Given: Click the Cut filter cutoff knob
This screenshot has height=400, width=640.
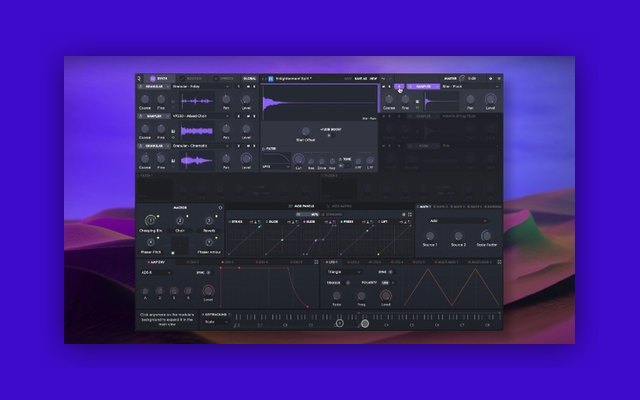Looking at the screenshot, I should tap(298, 159).
